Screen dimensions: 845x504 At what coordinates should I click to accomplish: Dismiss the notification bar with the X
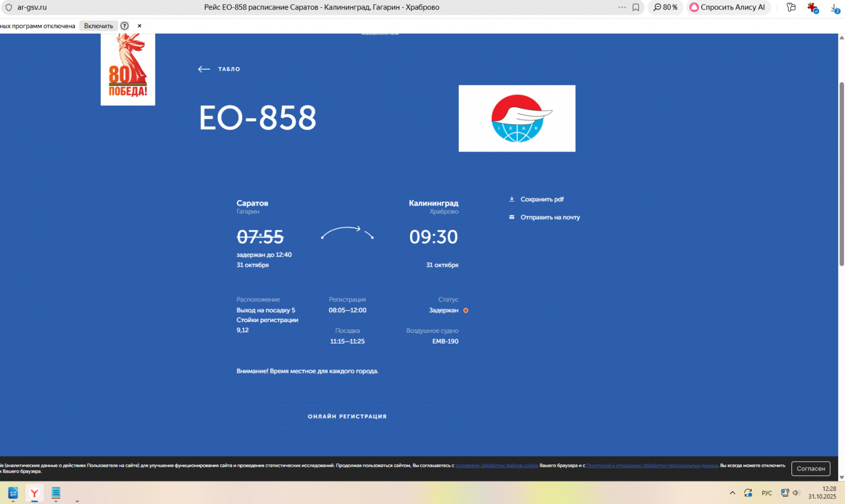[140, 26]
